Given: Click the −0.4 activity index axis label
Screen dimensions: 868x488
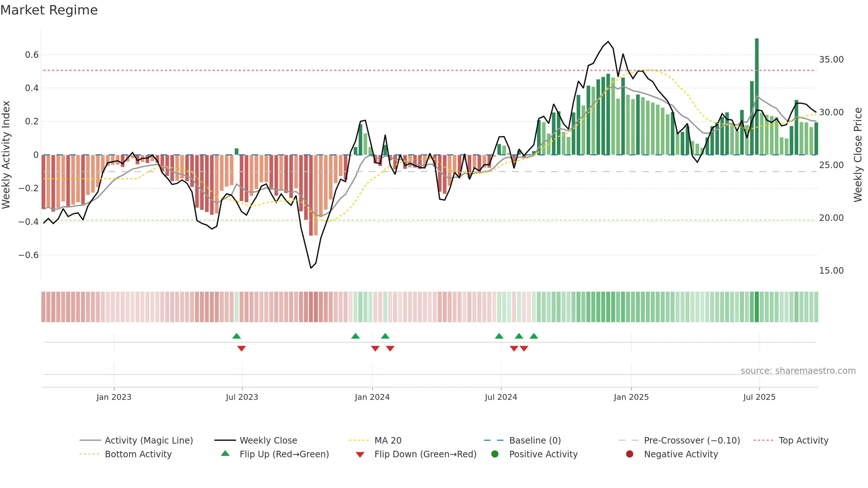Looking at the screenshot, I should (29, 222).
